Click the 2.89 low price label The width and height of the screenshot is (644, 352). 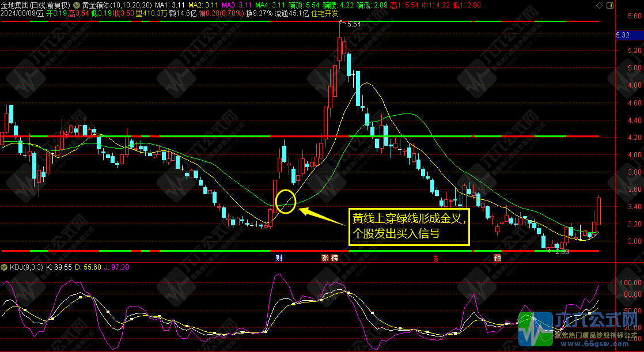click(x=562, y=252)
